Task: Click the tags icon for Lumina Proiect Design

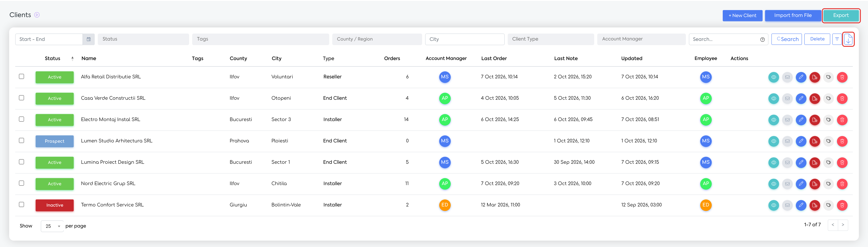Action: click(x=828, y=163)
